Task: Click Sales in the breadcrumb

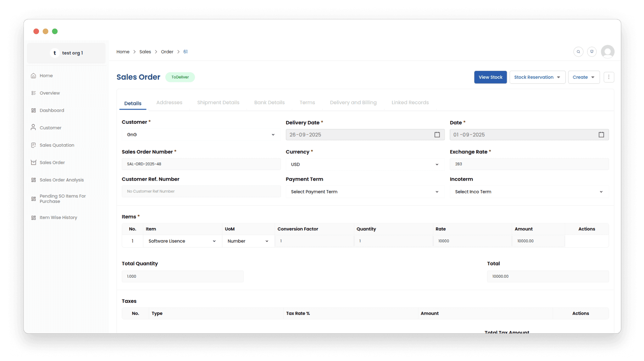Action: (x=145, y=52)
